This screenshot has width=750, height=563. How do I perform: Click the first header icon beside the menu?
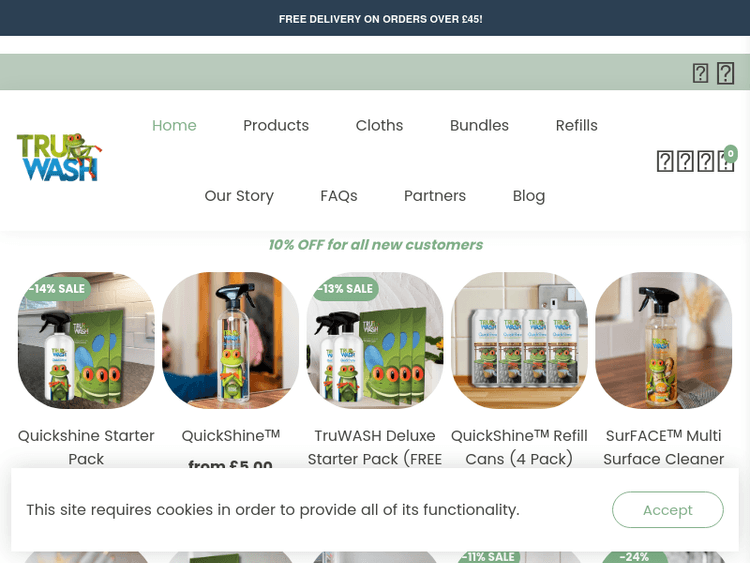click(x=665, y=161)
